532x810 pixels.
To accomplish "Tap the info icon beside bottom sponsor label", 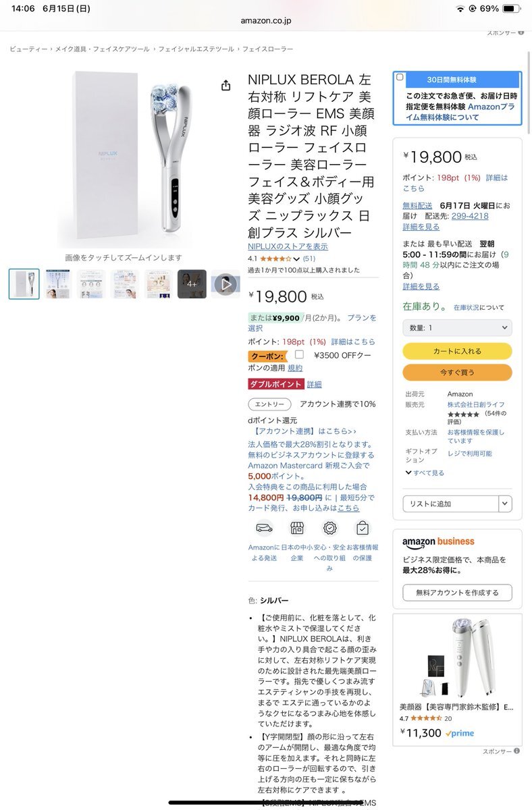I will tap(516, 751).
